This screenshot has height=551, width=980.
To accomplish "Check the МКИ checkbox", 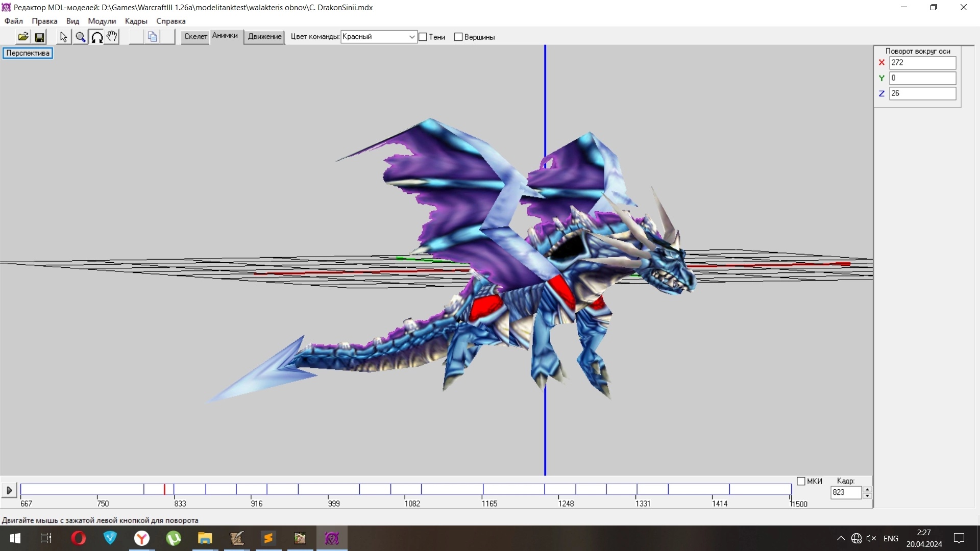I will (801, 481).
